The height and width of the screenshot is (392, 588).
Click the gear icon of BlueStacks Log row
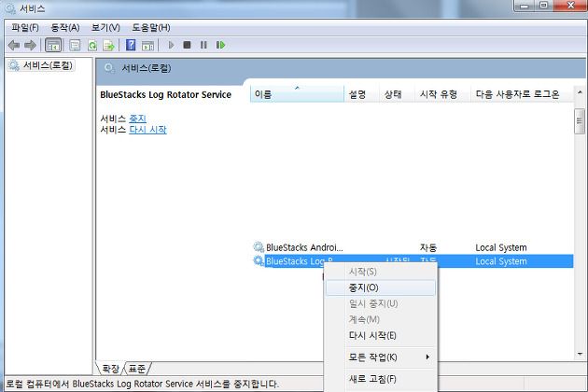click(x=259, y=260)
